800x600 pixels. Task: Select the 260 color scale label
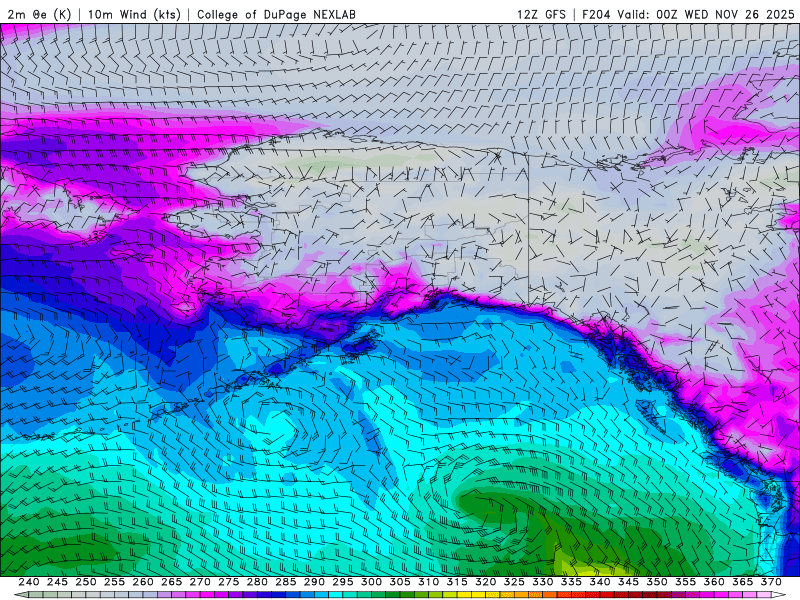coord(143,582)
